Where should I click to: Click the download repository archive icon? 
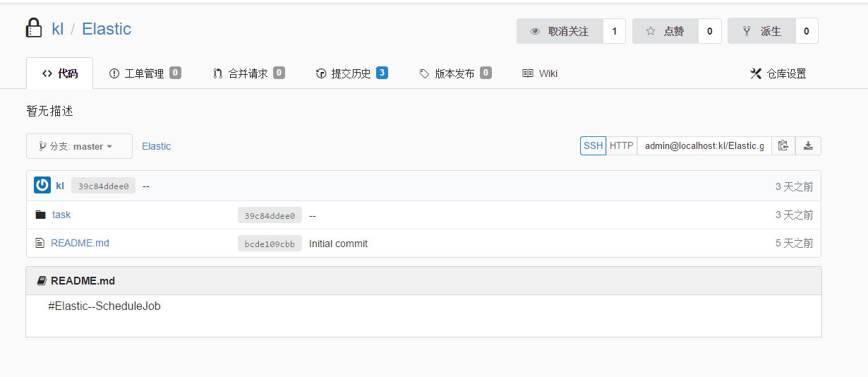[x=808, y=146]
